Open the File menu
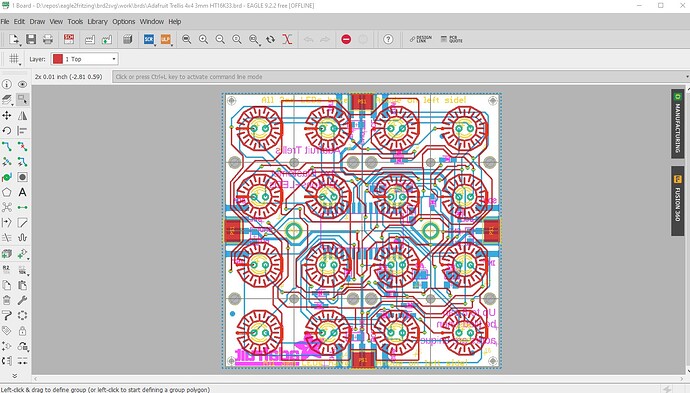 click(5, 22)
